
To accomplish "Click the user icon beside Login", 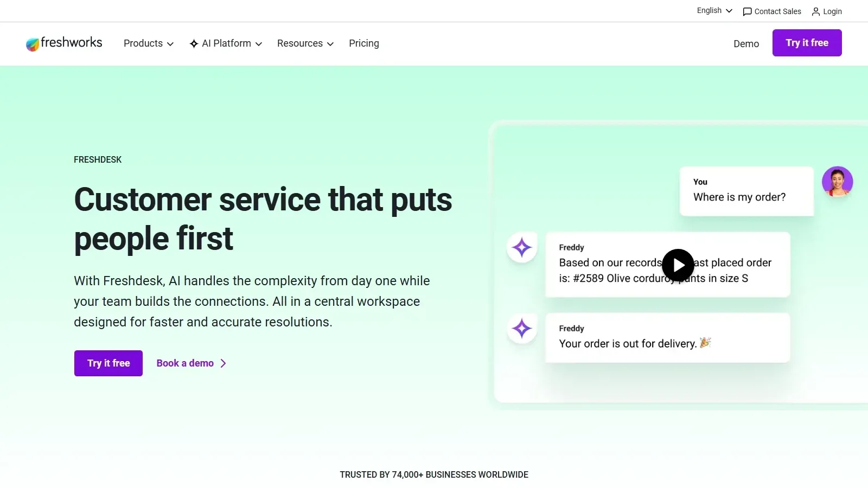I will point(816,11).
